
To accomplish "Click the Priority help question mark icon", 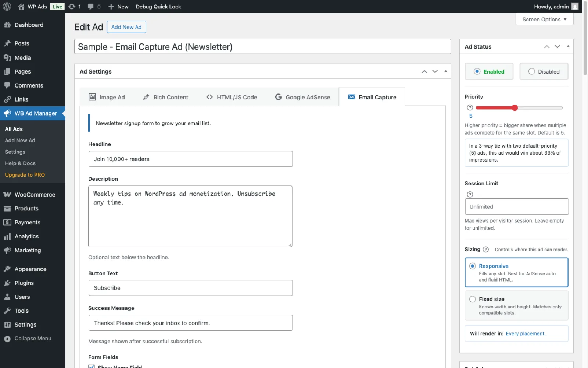I will click(470, 107).
